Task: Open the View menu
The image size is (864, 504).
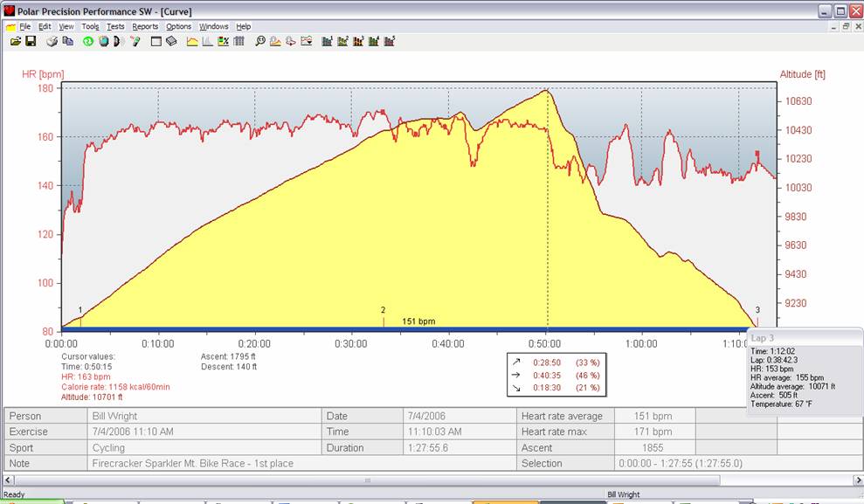Action: click(x=66, y=26)
